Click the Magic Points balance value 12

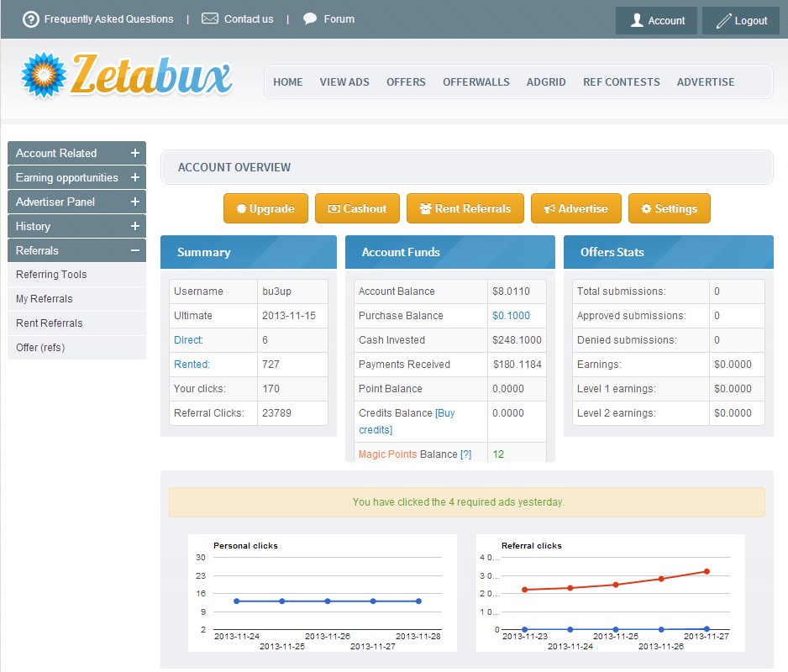pos(498,454)
